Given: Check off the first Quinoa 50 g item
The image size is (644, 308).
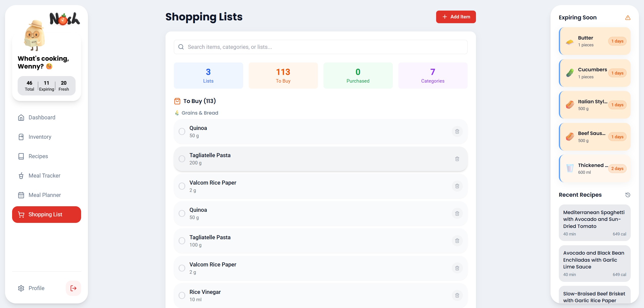Looking at the screenshot, I should (182, 131).
